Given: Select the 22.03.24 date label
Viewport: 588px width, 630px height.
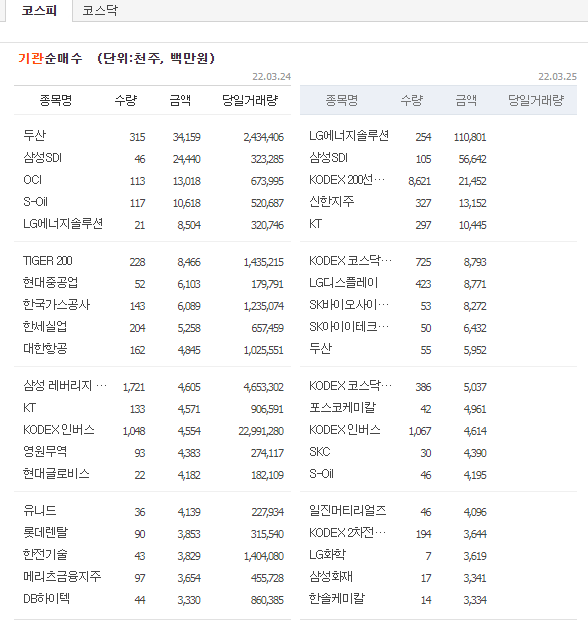Looking at the screenshot, I should tap(271, 76).
